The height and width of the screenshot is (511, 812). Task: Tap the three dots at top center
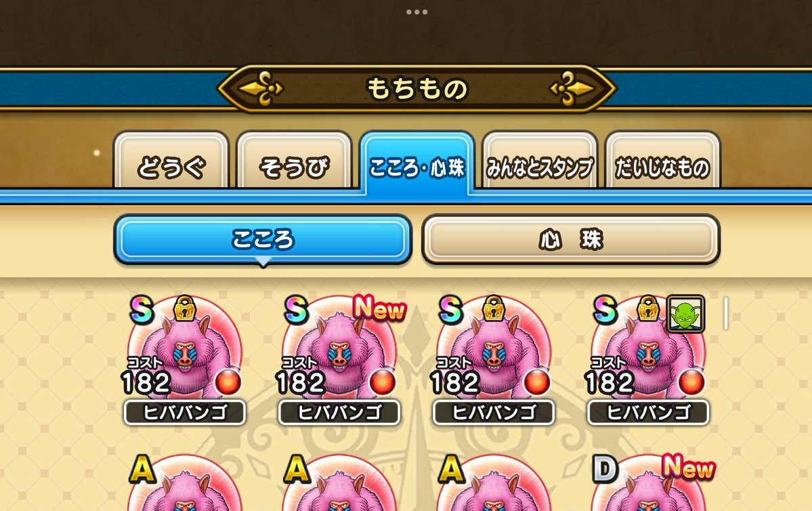pyautogui.click(x=417, y=12)
